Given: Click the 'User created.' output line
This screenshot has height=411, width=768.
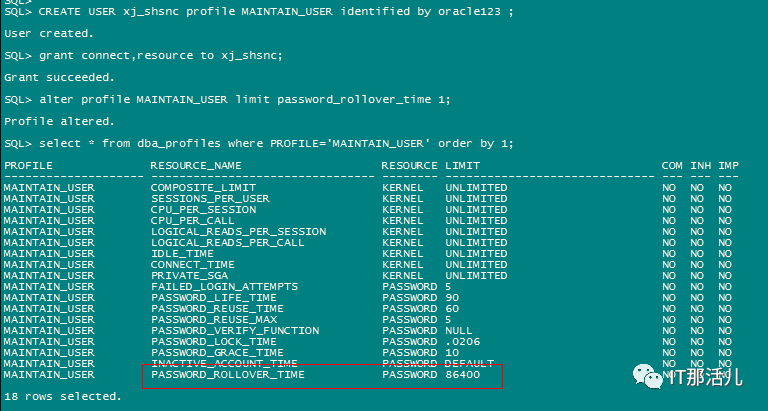Looking at the screenshot, I should pos(46,33).
